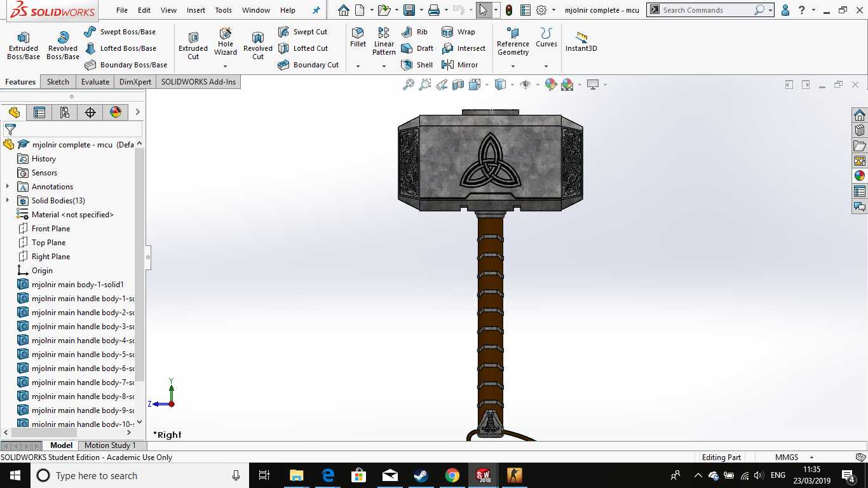Activate the Extruded Cut tool
Viewport: 868px width, 488px height.
pyautogui.click(x=193, y=46)
